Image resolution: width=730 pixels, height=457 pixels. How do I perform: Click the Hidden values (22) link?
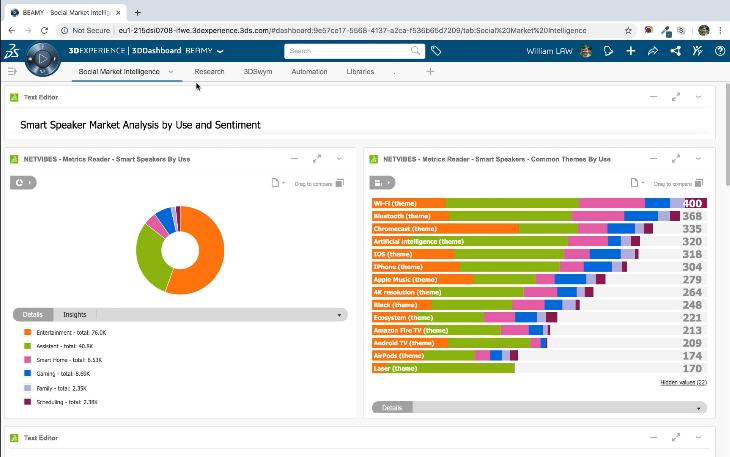point(683,382)
